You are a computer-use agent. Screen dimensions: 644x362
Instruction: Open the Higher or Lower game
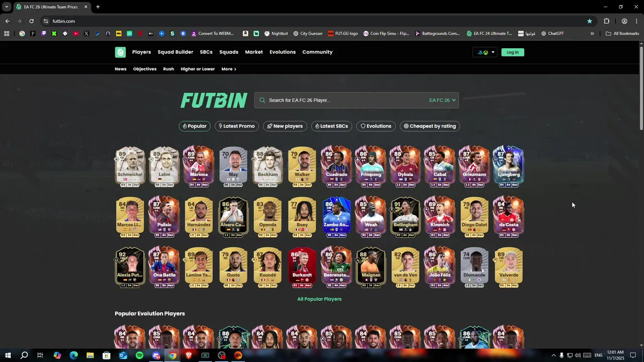[198, 69]
